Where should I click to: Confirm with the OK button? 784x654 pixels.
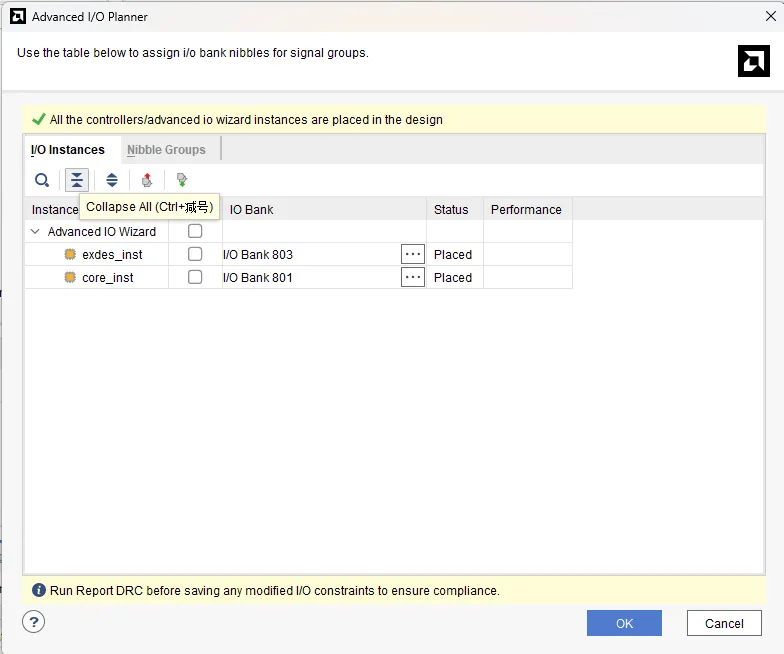coord(624,623)
